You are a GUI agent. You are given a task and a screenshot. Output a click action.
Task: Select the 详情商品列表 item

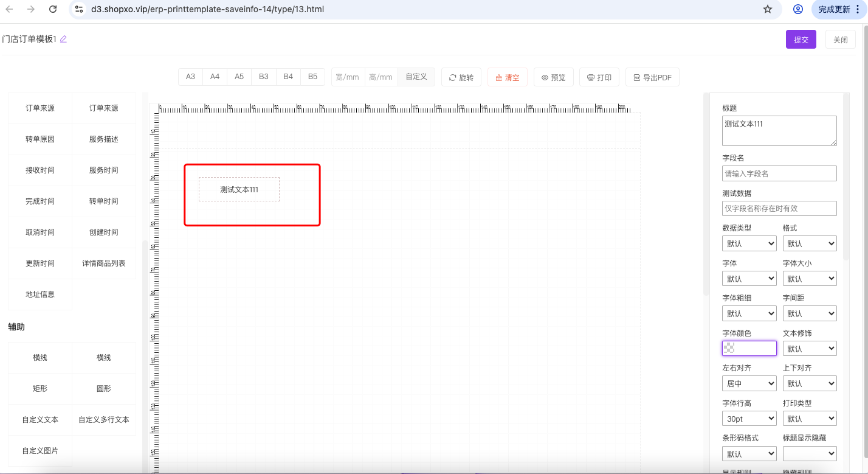[104, 263]
